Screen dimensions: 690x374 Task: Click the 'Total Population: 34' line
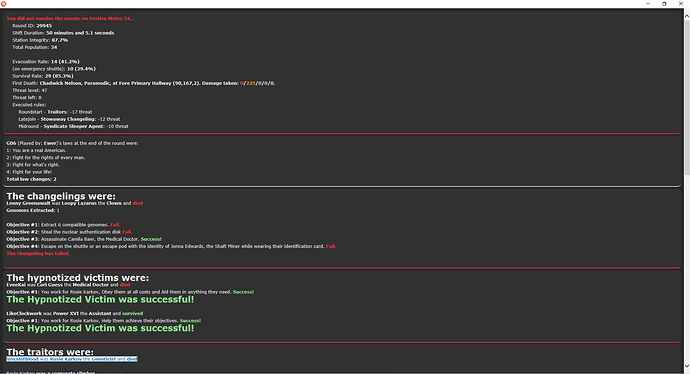click(35, 47)
